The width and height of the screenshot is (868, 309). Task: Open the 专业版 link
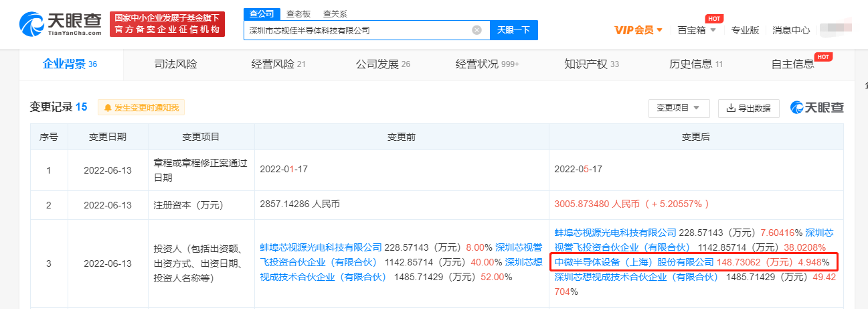point(745,30)
